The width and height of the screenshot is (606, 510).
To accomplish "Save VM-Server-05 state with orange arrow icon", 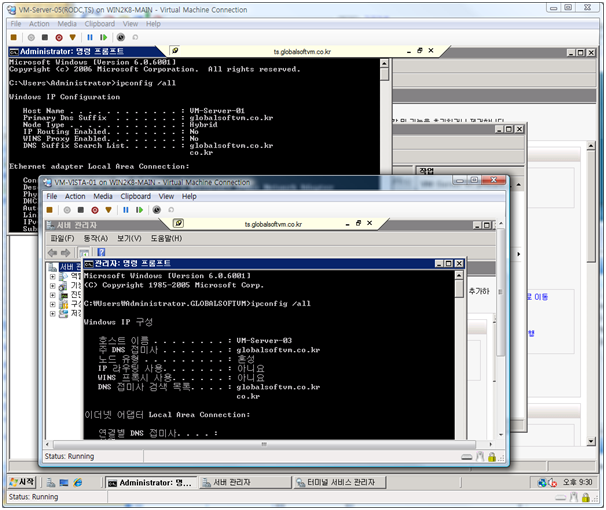I will (x=73, y=37).
